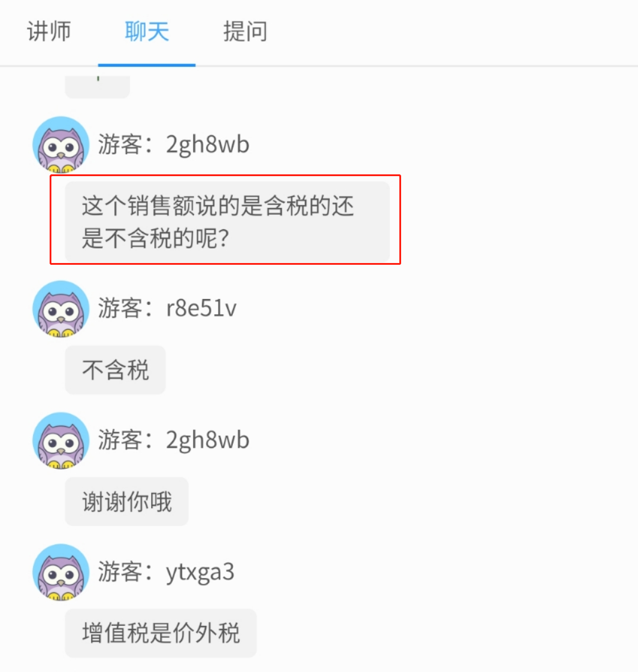Click the owl avatar of first 2gh8wb message

pos(61,144)
